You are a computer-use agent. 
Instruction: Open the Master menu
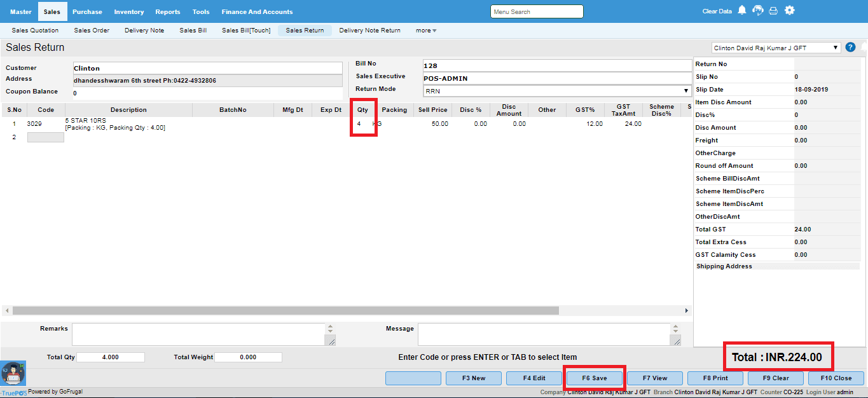[x=20, y=11]
